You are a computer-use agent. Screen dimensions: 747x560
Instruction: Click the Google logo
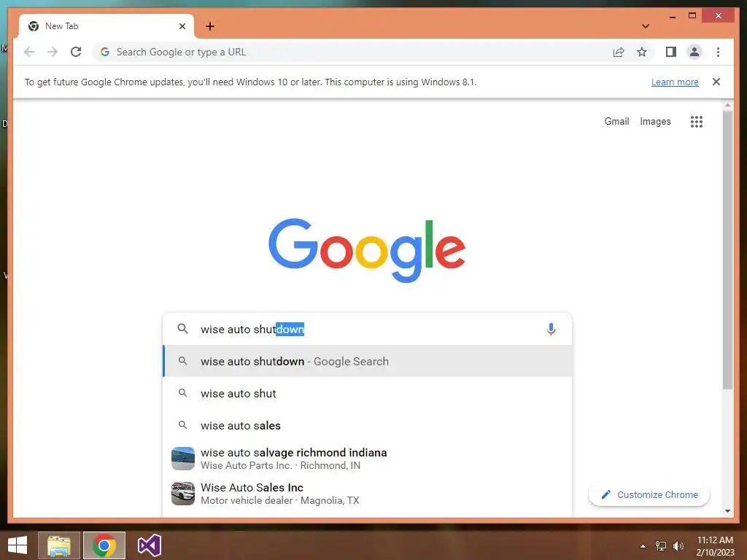coord(367,250)
